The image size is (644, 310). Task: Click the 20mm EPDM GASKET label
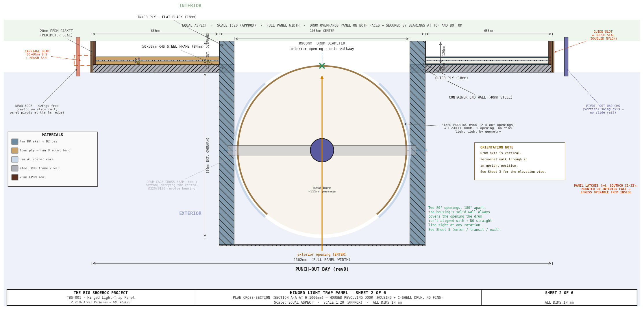coord(56,33)
